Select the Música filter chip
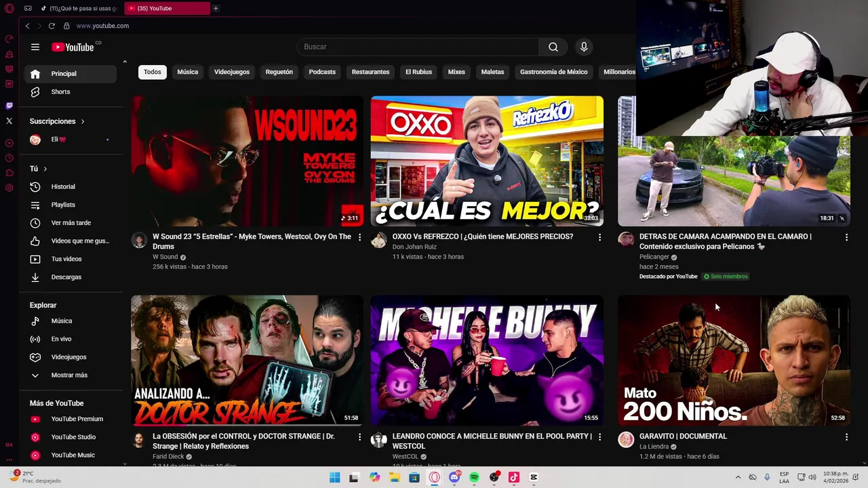The height and width of the screenshot is (488, 868). point(188,72)
